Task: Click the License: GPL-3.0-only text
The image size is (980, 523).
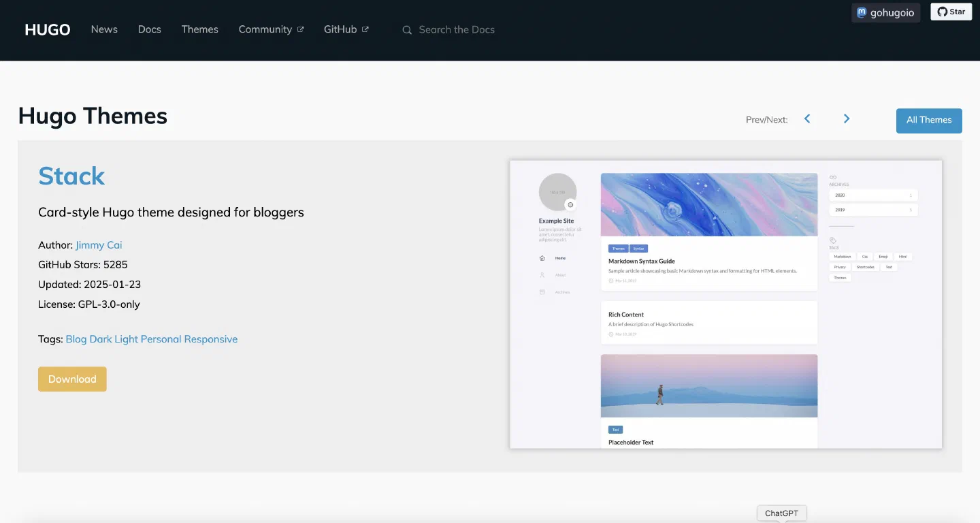Action: click(x=89, y=304)
